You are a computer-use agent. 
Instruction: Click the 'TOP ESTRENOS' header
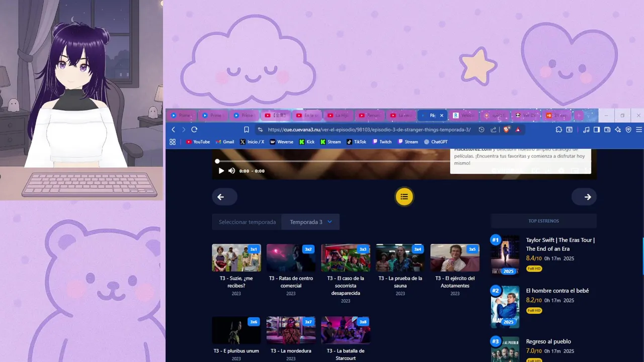click(543, 221)
